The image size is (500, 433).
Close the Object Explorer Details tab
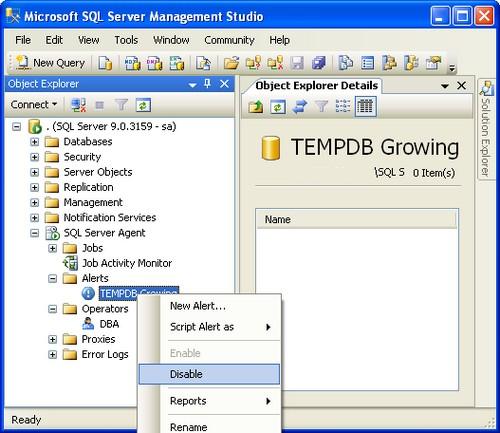pyautogui.click(x=461, y=86)
